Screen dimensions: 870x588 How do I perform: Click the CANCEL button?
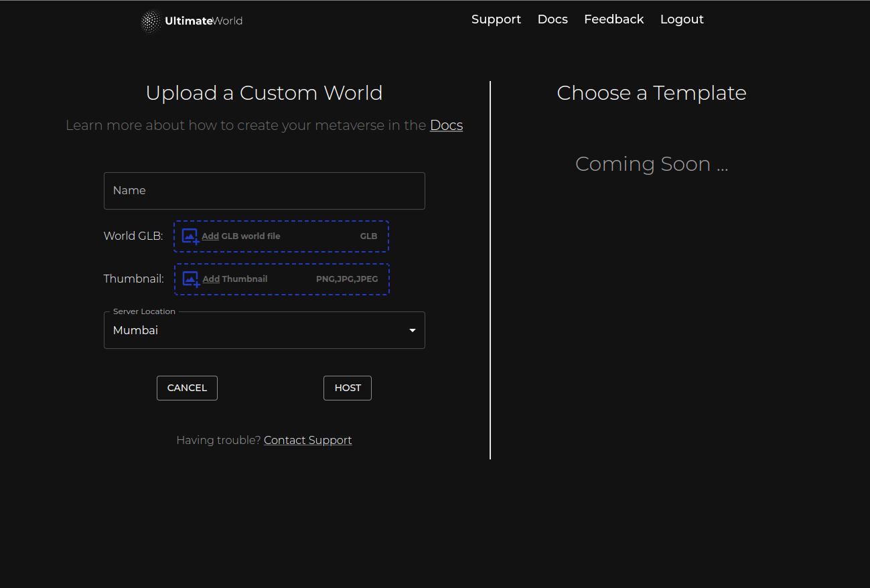[187, 388]
